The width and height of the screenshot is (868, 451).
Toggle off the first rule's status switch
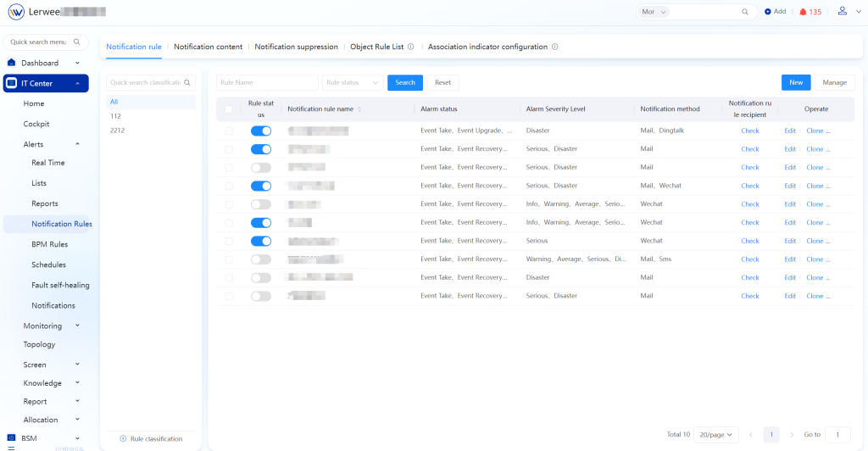coord(261,131)
